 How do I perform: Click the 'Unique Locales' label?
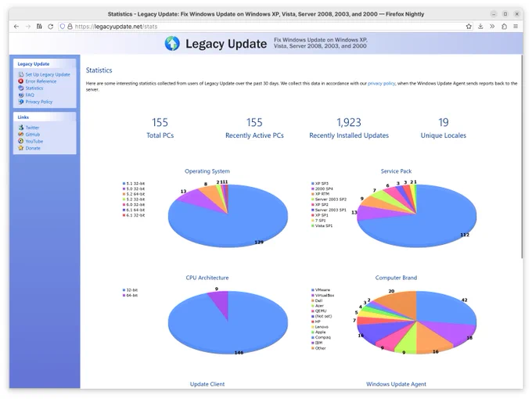point(443,135)
